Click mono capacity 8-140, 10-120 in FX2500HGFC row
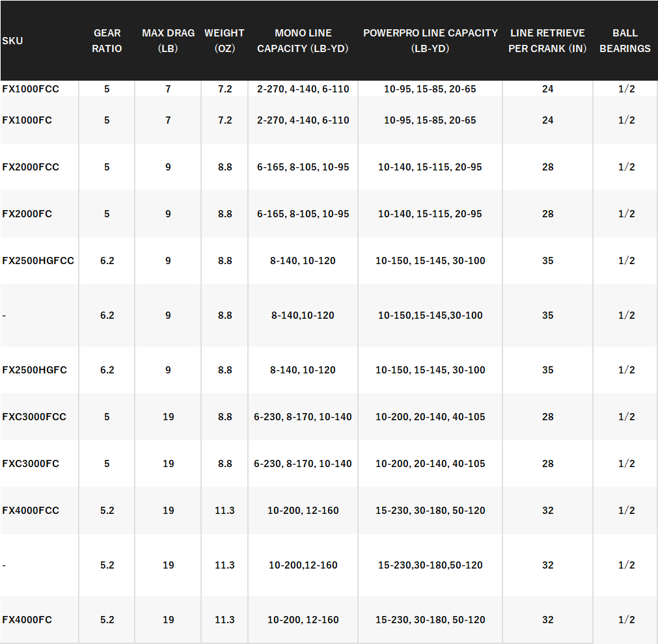658x644 pixels. pyautogui.click(x=303, y=370)
